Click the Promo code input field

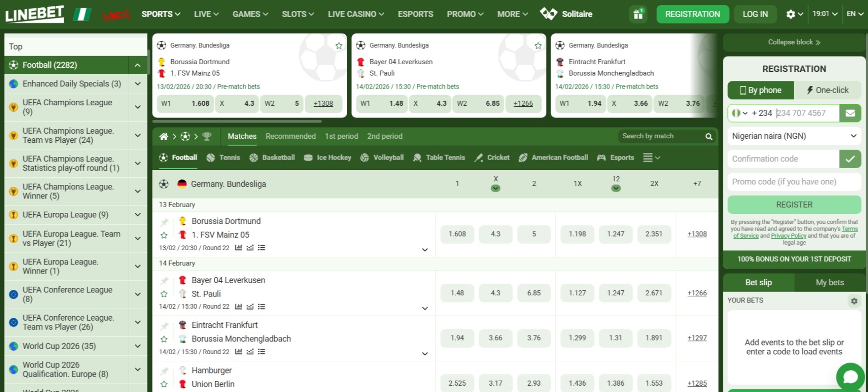tap(794, 182)
